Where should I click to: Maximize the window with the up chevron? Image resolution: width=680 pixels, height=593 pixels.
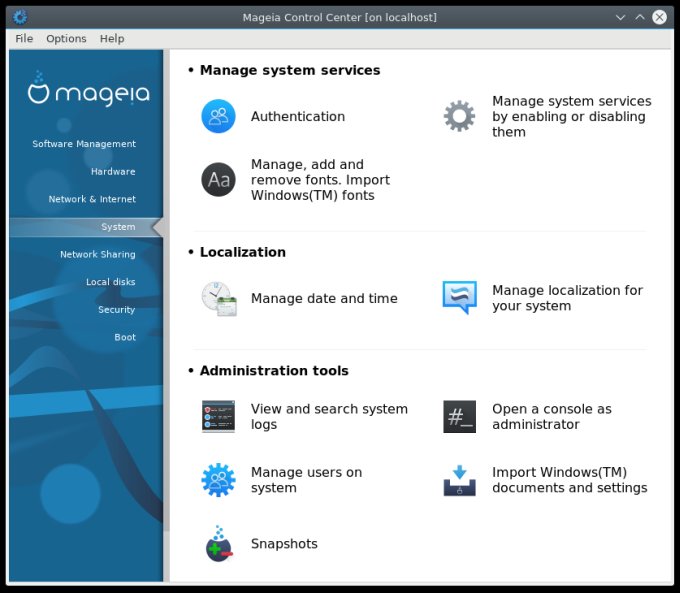640,17
